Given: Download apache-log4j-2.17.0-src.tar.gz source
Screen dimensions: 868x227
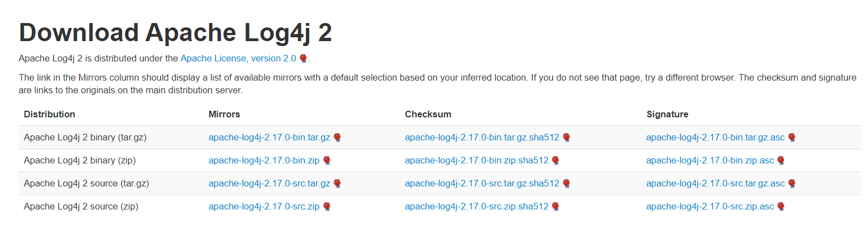Looking at the screenshot, I should click(269, 183).
